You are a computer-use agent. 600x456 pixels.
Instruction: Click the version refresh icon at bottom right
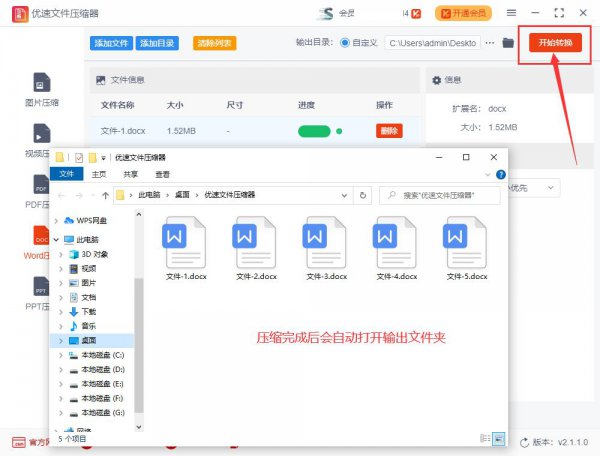click(x=524, y=443)
